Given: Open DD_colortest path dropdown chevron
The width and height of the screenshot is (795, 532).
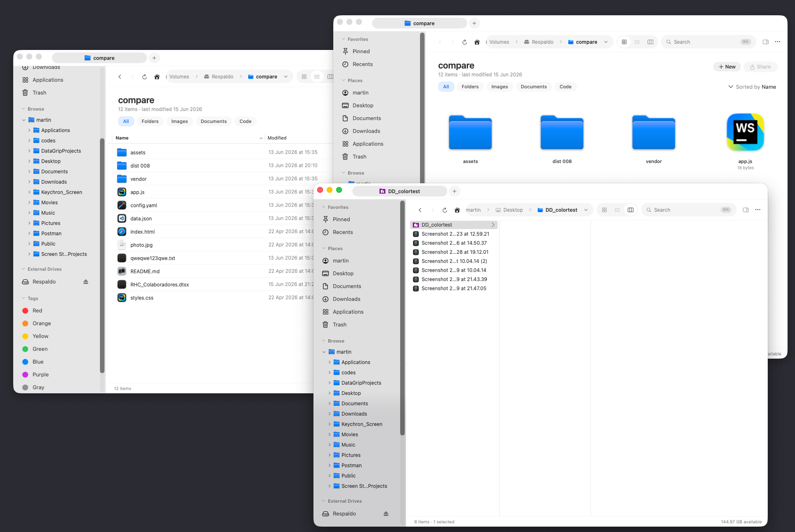Looking at the screenshot, I should coord(586,210).
